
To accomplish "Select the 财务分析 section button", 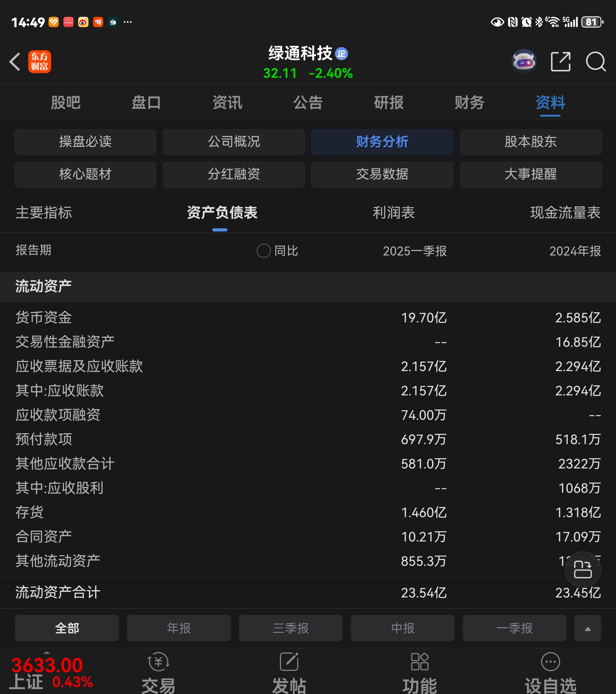I will coord(382,142).
